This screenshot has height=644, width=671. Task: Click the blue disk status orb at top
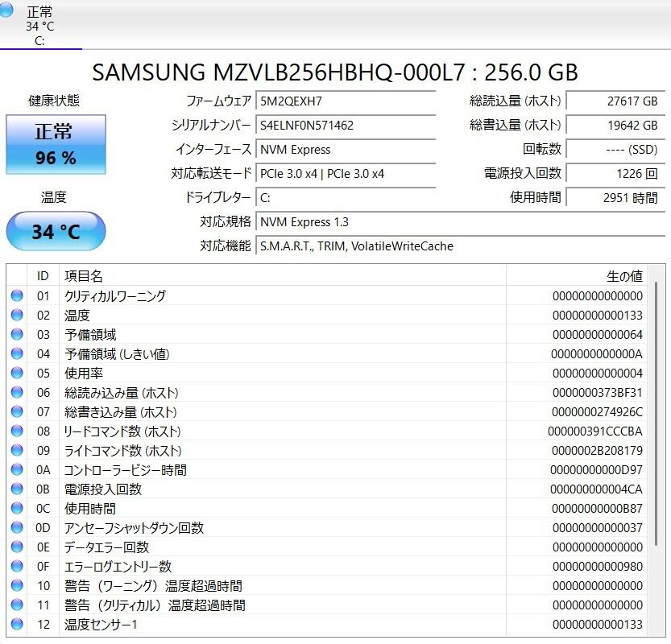coord(6,9)
